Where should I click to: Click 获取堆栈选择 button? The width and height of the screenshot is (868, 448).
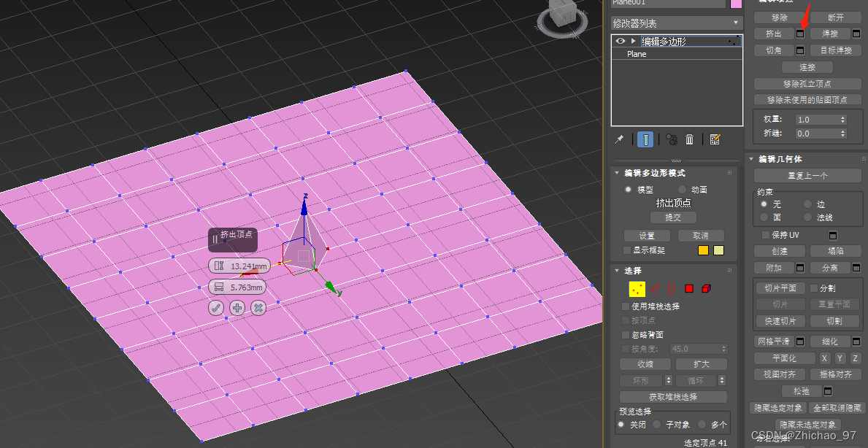tap(673, 397)
